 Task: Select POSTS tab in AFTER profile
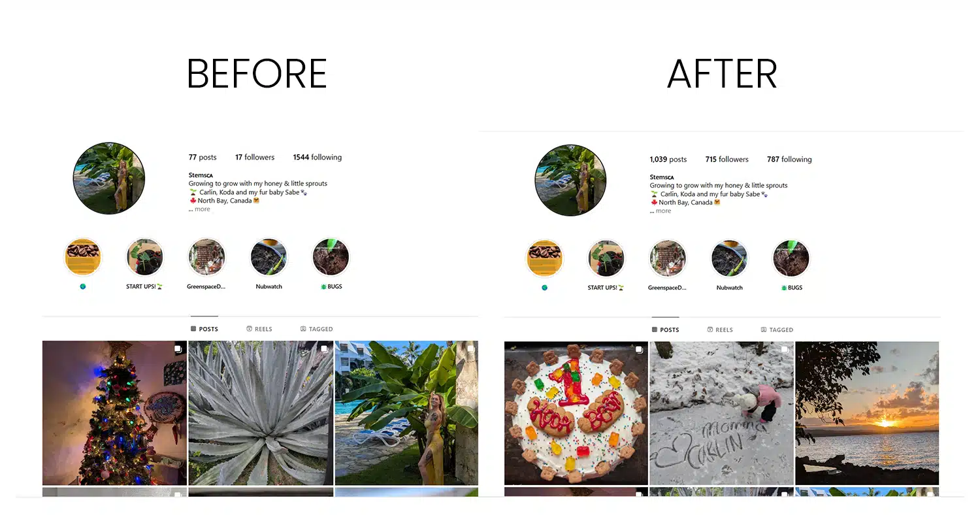click(x=665, y=329)
